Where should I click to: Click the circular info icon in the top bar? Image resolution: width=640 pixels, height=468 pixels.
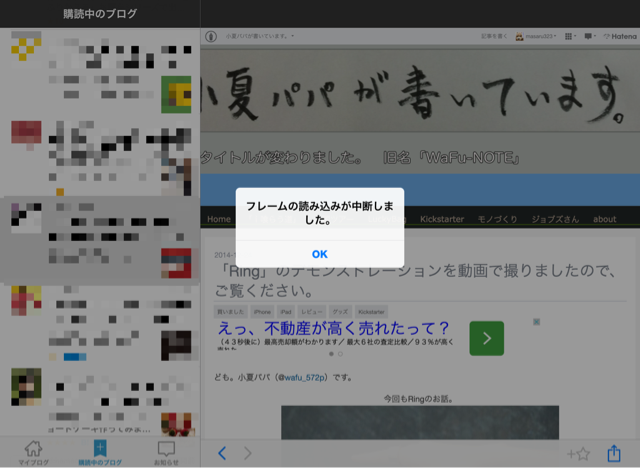[x=211, y=36]
